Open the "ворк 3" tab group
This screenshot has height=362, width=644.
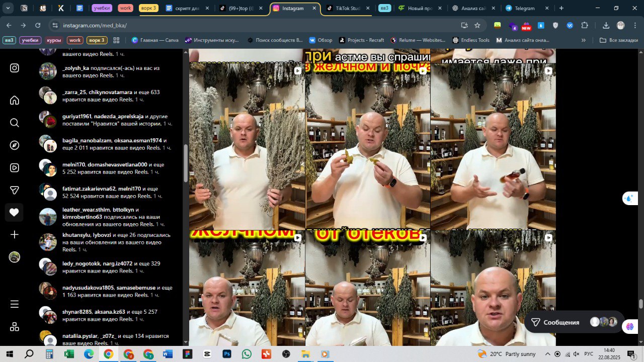(x=148, y=8)
